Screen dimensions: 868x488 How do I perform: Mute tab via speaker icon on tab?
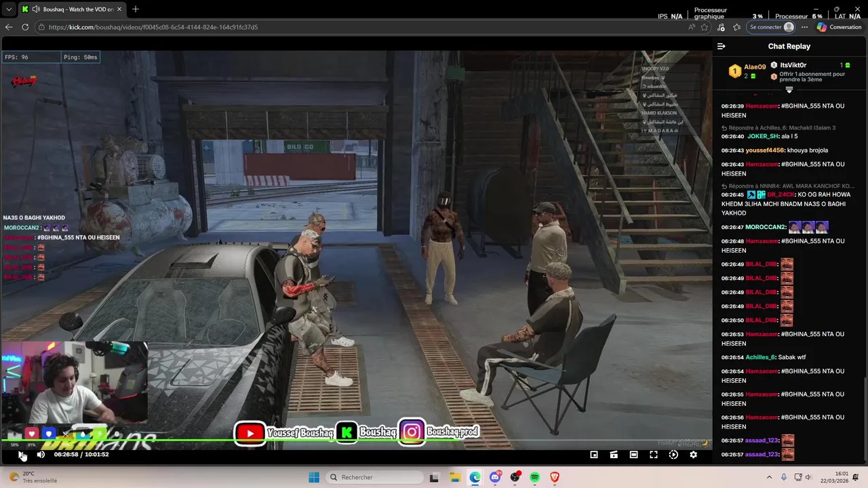(36, 9)
